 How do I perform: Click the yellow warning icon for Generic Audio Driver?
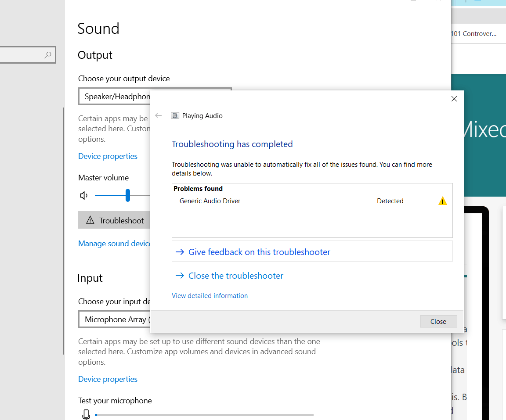coord(442,201)
